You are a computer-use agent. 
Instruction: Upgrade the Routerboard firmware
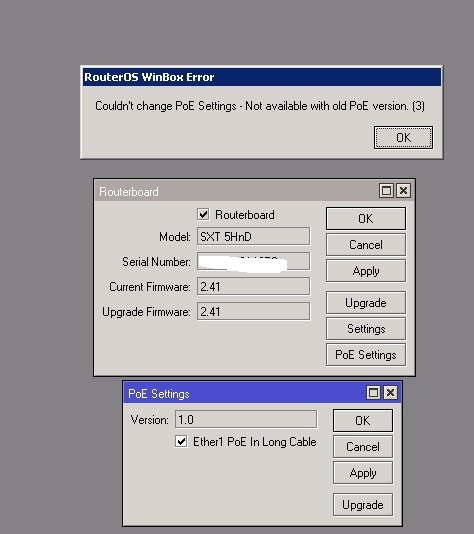[x=366, y=302]
